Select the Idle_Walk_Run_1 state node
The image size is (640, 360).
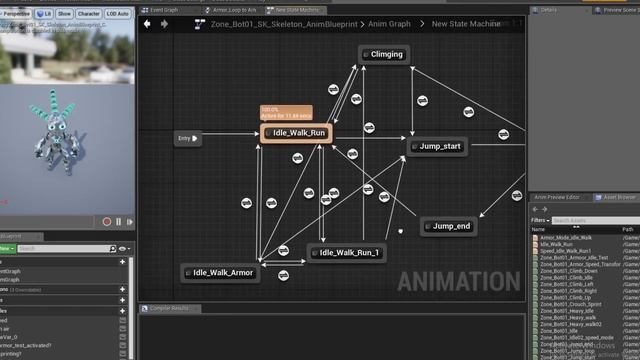pos(346,253)
